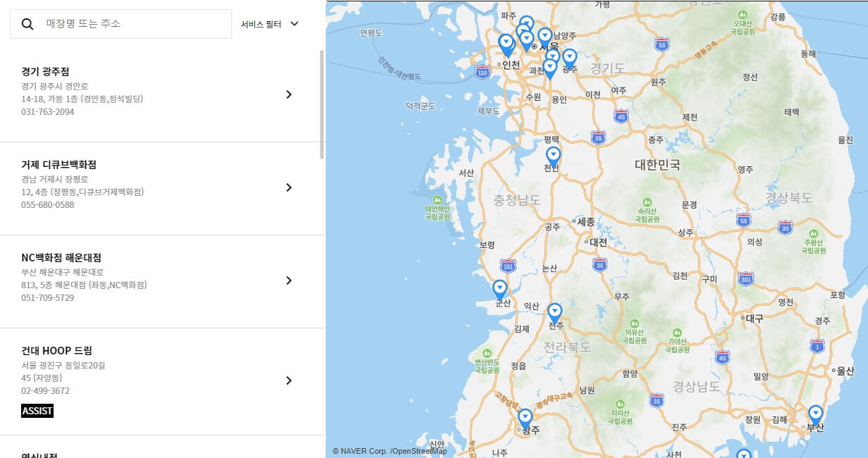This screenshot has width=868, height=458.
Task: Click address line 부산 해운대구 해운대로
Action: (x=62, y=273)
